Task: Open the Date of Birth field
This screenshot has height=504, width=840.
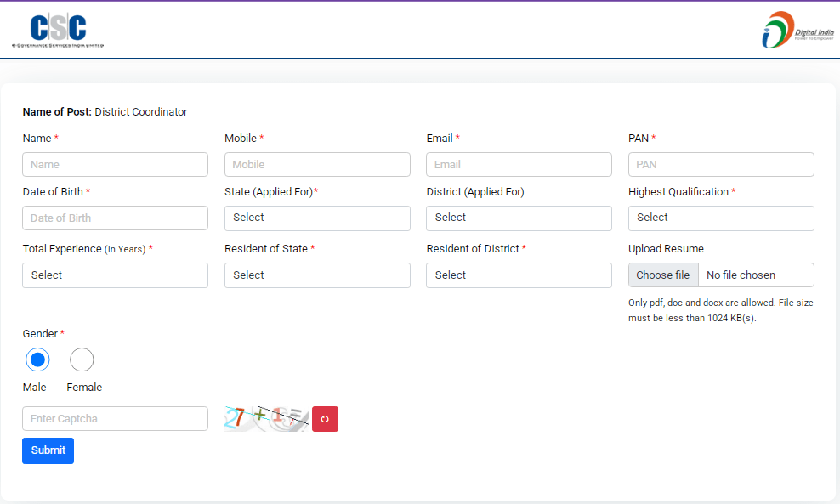Action: pos(115,218)
